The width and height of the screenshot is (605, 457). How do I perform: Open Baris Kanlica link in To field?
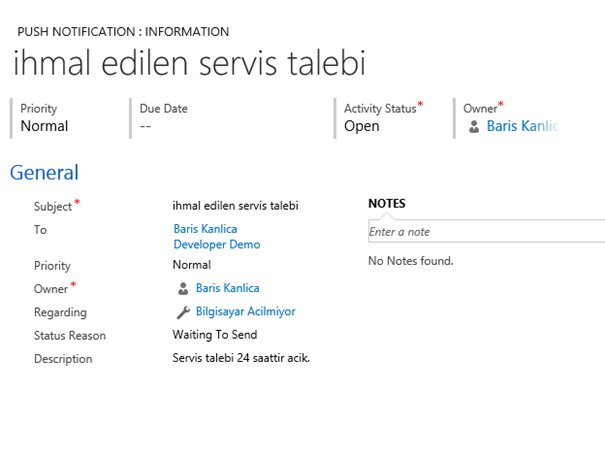[205, 229]
